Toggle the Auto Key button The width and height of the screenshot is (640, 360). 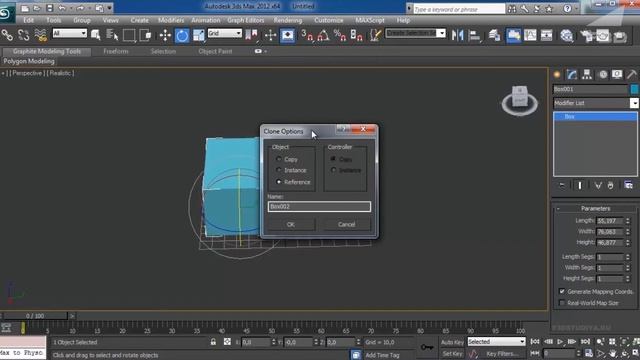click(x=452, y=342)
